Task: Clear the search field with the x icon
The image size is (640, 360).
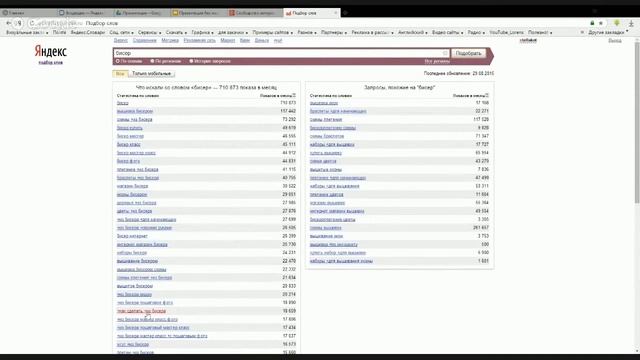Action: click(445, 53)
